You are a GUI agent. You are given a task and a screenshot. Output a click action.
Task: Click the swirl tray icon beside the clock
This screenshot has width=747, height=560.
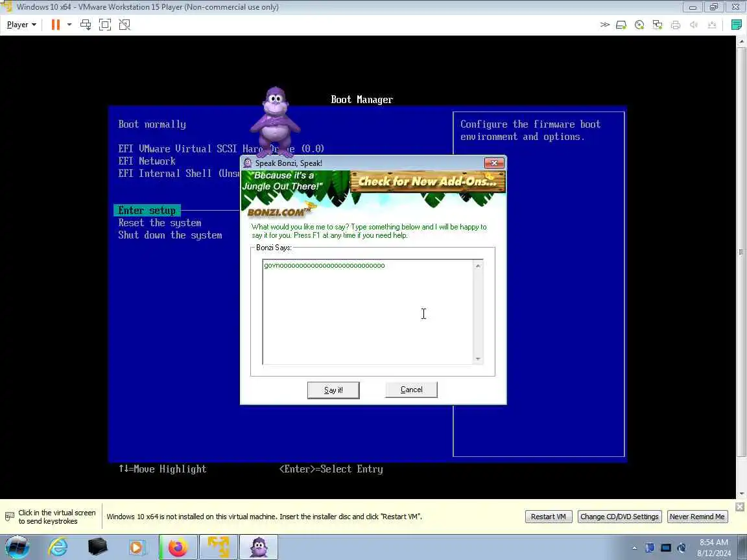682,548
